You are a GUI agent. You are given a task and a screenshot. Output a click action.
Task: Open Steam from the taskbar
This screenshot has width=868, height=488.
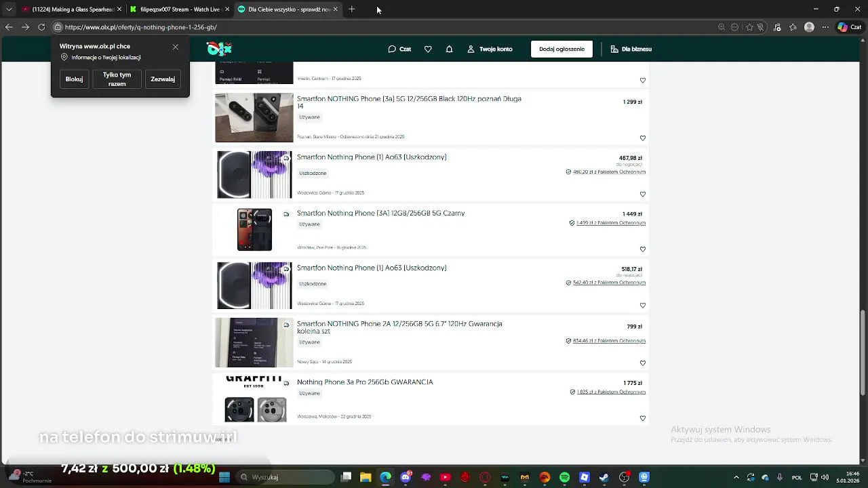tap(604, 477)
